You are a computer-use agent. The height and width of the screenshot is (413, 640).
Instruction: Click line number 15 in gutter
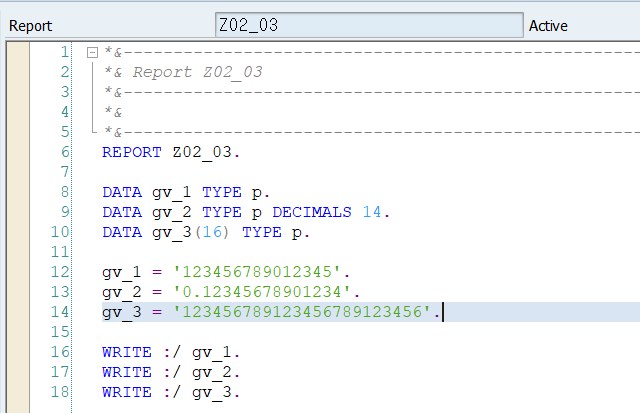60,332
